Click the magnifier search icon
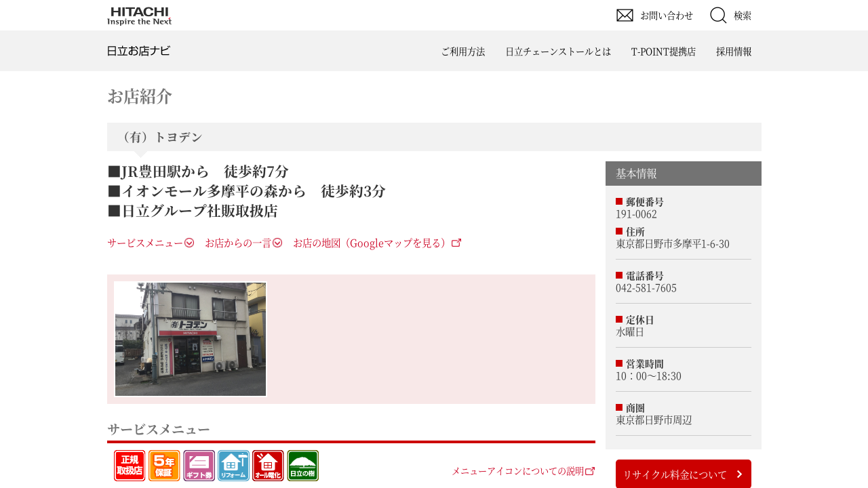 (718, 15)
